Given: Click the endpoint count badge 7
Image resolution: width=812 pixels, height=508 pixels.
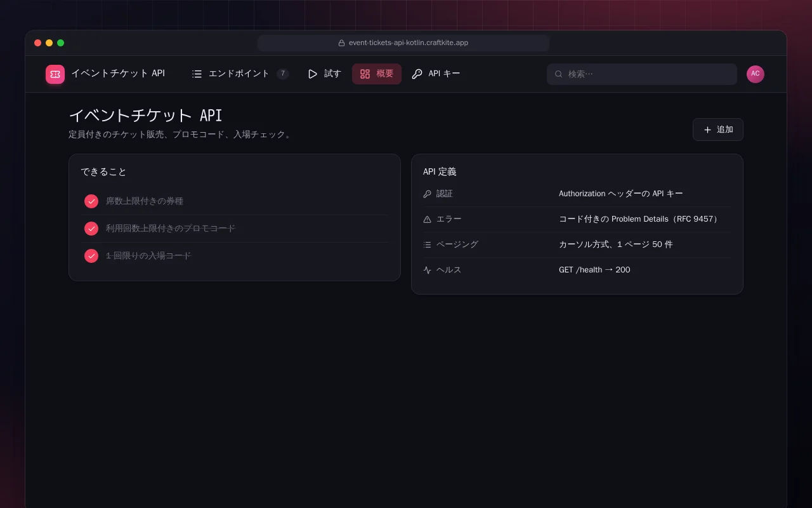Looking at the screenshot, I should point(283,74).
